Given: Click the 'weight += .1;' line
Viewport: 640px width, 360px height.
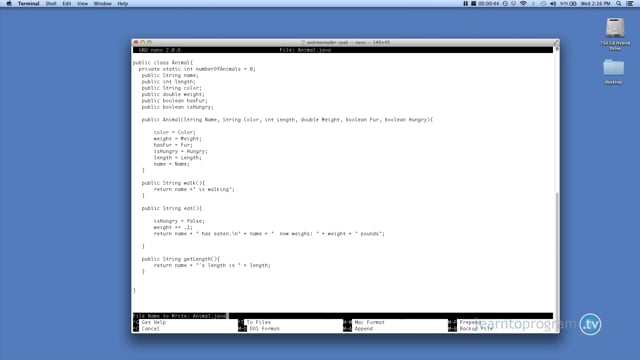Looking at the screenshot, I should (x=173, y=227).
